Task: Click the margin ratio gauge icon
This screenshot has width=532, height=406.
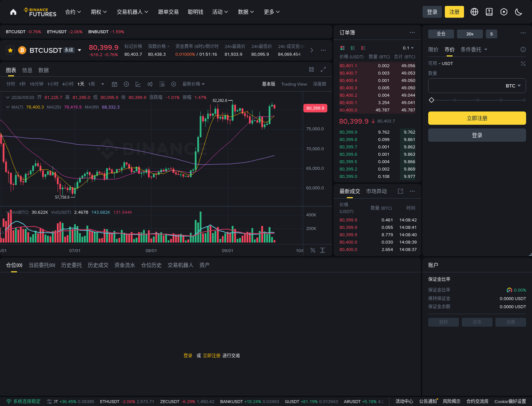Action: tap(509, 290)
